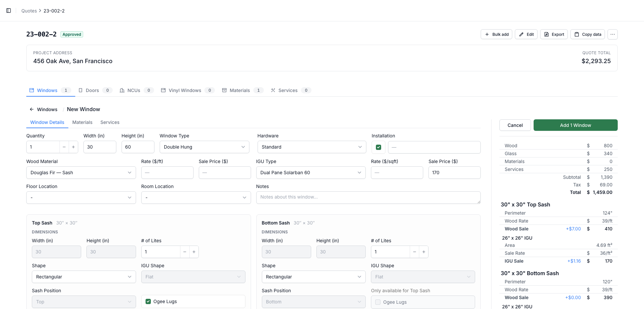The height and width of the screenshot is (309, 644).
Task: Click the Rate ($/ft) field
Action: click(167, 173)
